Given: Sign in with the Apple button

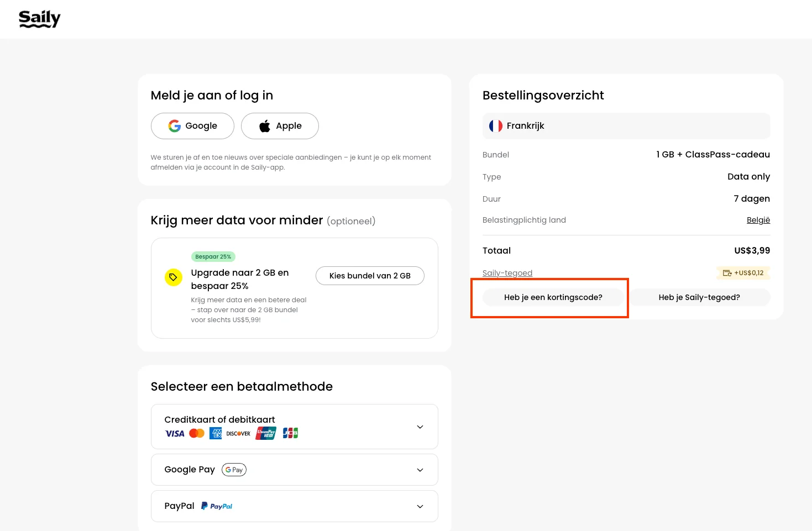Looking at the screenshot, I should tap(280, 126).
